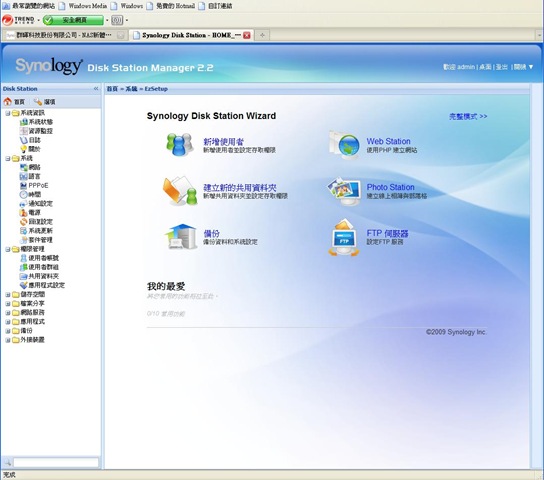Screen dimensions: 544x480
Task: Expand the 外接裝置 tree node
Action: [x=8, y=340]
